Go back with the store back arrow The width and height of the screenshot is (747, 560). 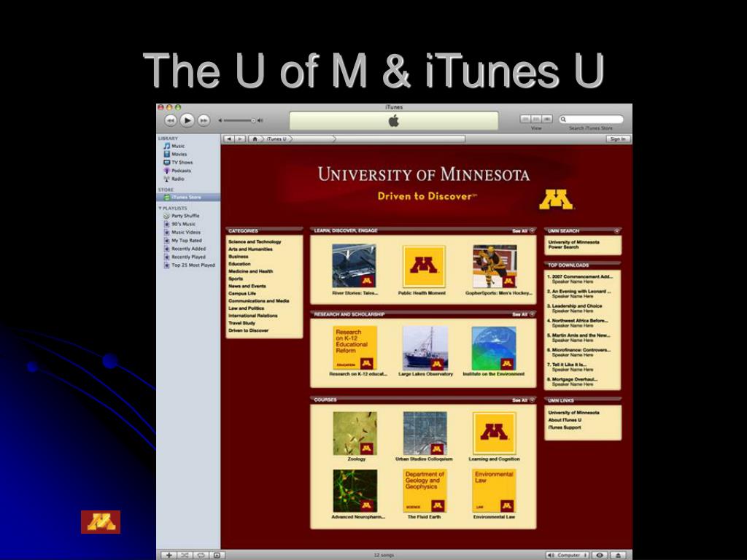click(230, 139)
